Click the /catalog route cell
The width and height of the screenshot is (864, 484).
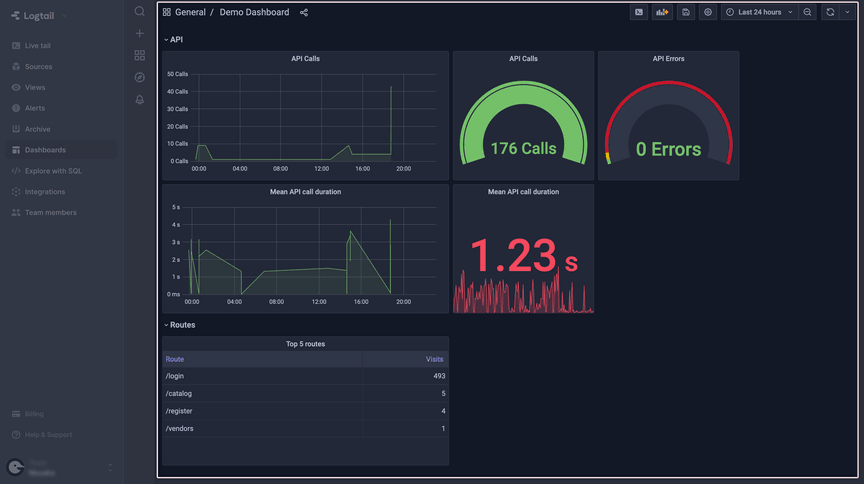tap(262, 394)
